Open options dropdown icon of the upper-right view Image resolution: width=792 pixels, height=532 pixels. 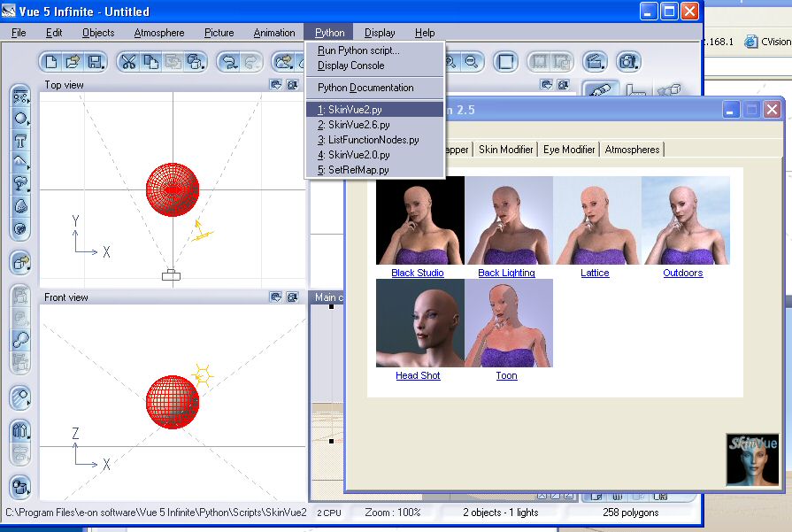tap(547, 85)
